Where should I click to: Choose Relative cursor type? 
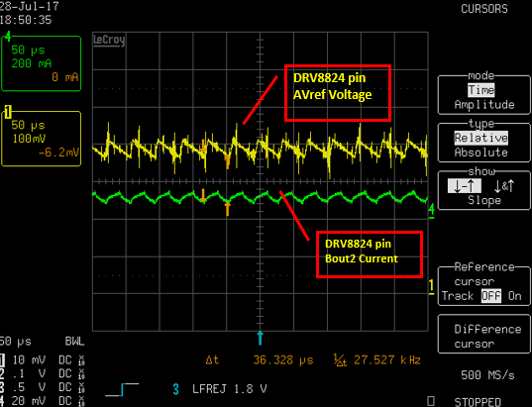coord(481,138)
